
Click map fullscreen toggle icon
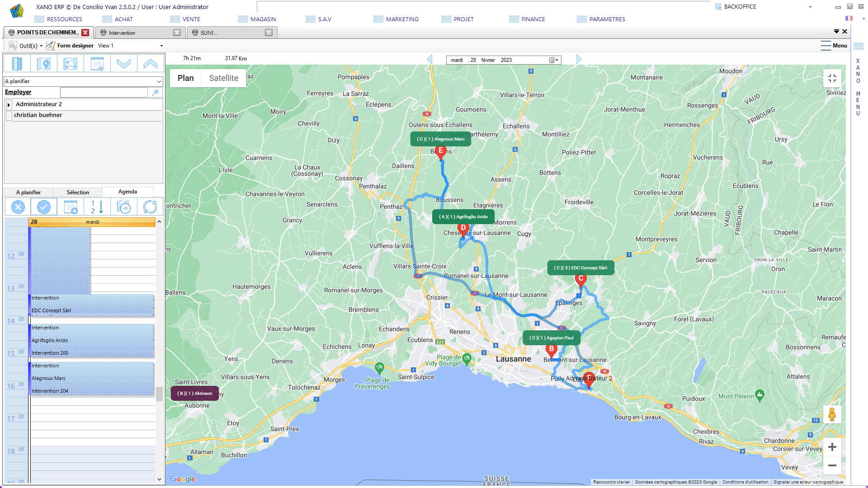click(x=832, y=78)
